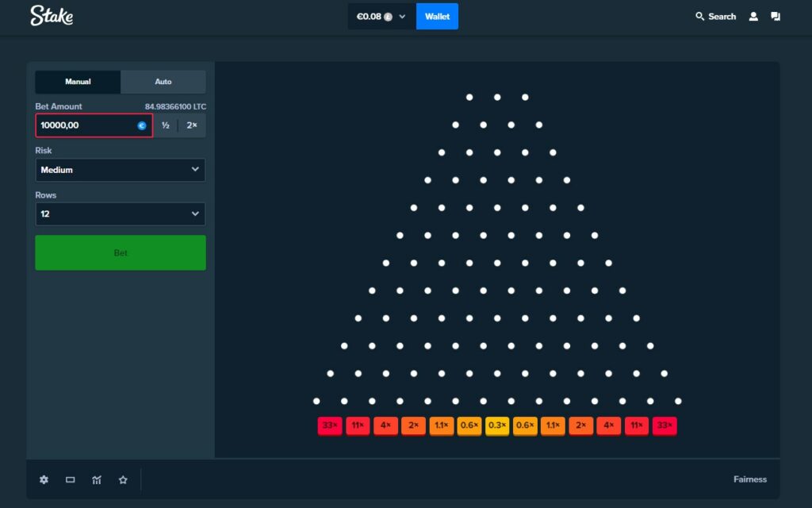The width and height of the screenshot is (812, 508).
Task: Open the Fairness link
Action: pos(749,479)
